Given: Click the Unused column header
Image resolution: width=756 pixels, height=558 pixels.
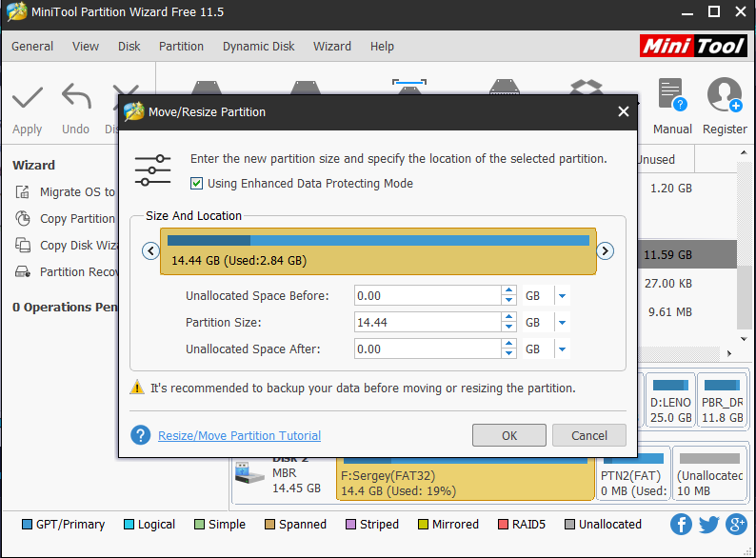Looking at the screenshot, I should point(666,160).
